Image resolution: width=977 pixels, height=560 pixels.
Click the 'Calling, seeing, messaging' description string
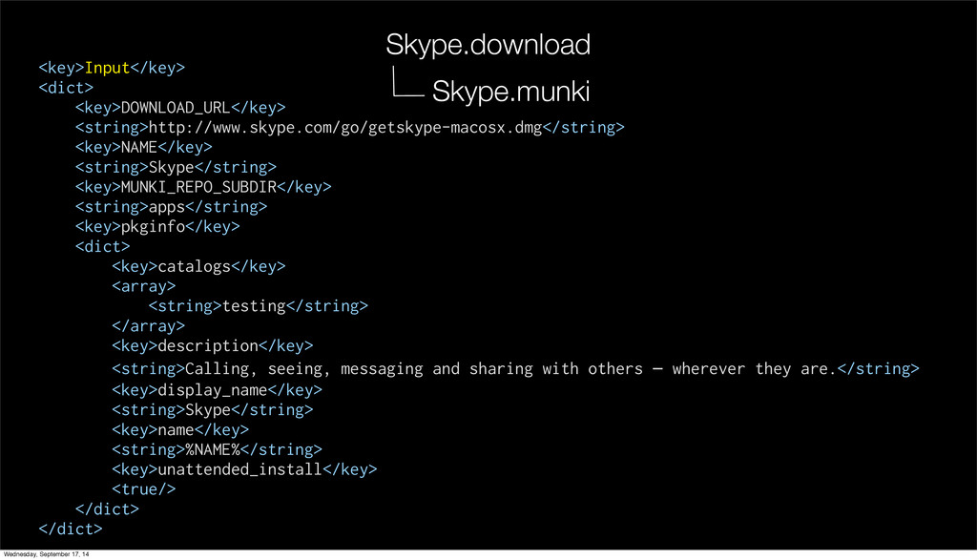(515, 369)
